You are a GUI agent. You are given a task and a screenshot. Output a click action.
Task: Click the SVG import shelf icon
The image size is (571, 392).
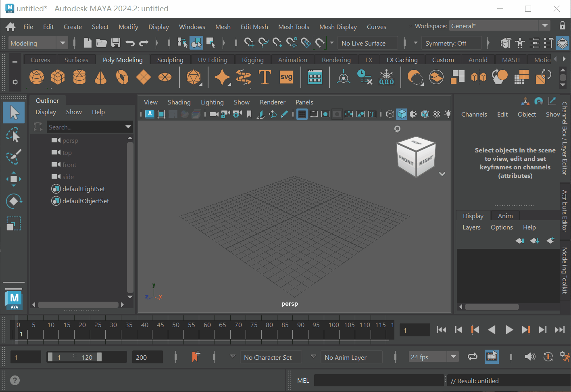286,77
